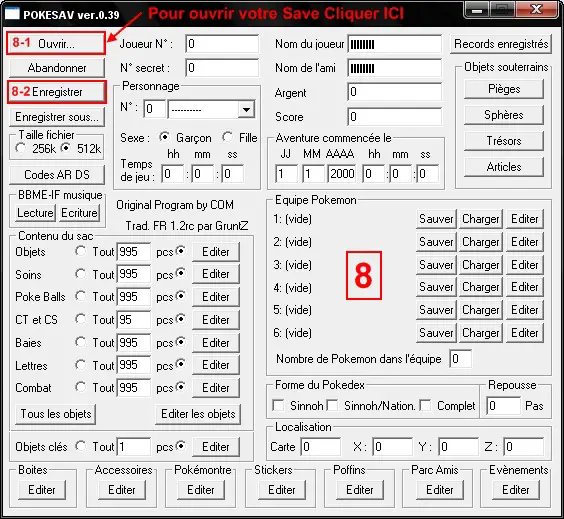The width and height of the screenshot is (564, 519).
Task: Select Tout radio for Objets
Action: (81, 251)
